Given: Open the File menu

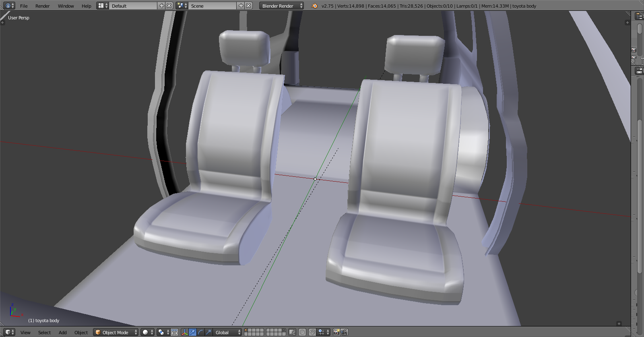Looking at the screenshot, I should click(x=24, y=6).
